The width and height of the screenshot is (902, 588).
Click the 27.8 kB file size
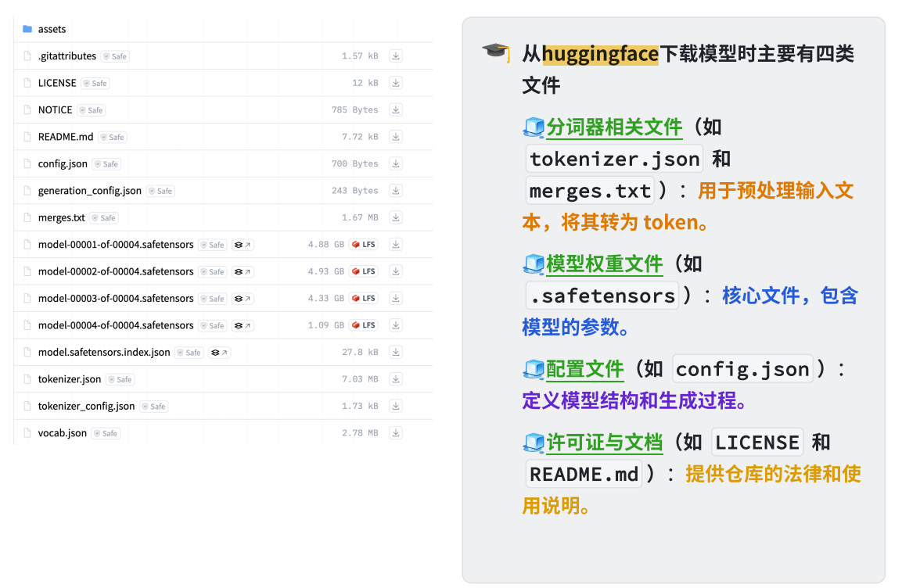tap(360, 352)
